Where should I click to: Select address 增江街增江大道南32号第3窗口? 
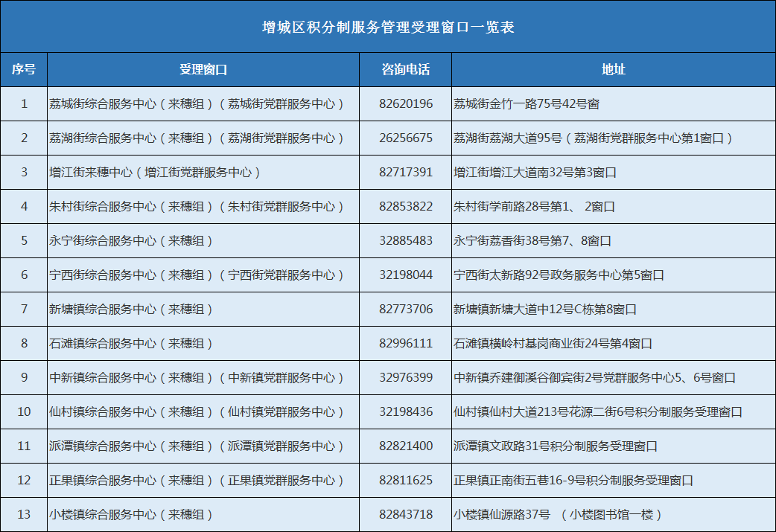535,172
